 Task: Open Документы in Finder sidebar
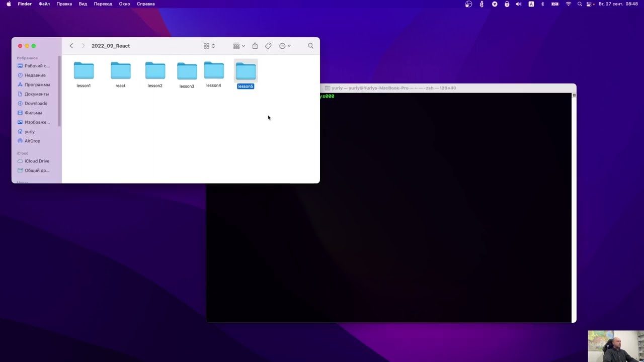34,94
